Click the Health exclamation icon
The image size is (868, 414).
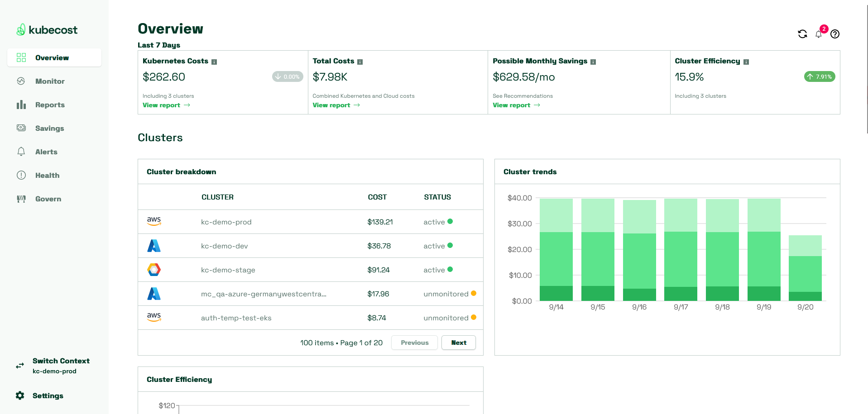(21, 175)
